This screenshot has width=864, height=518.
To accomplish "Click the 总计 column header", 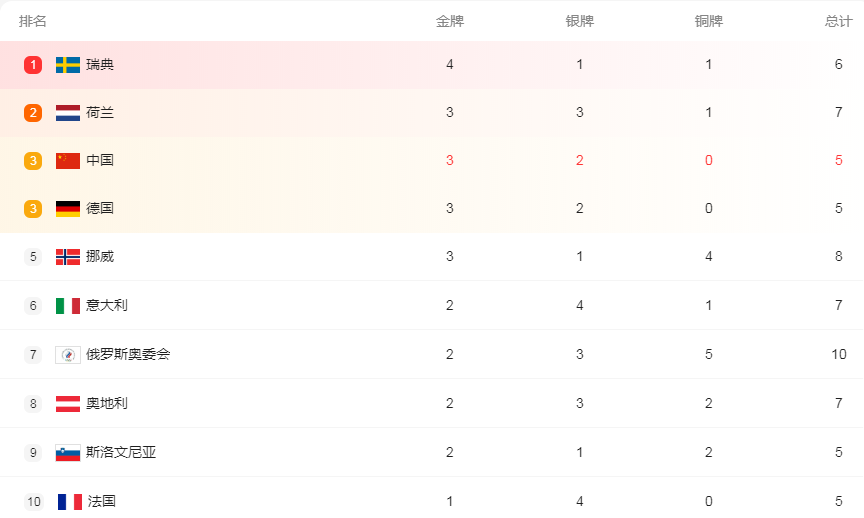I will point(839,21).
